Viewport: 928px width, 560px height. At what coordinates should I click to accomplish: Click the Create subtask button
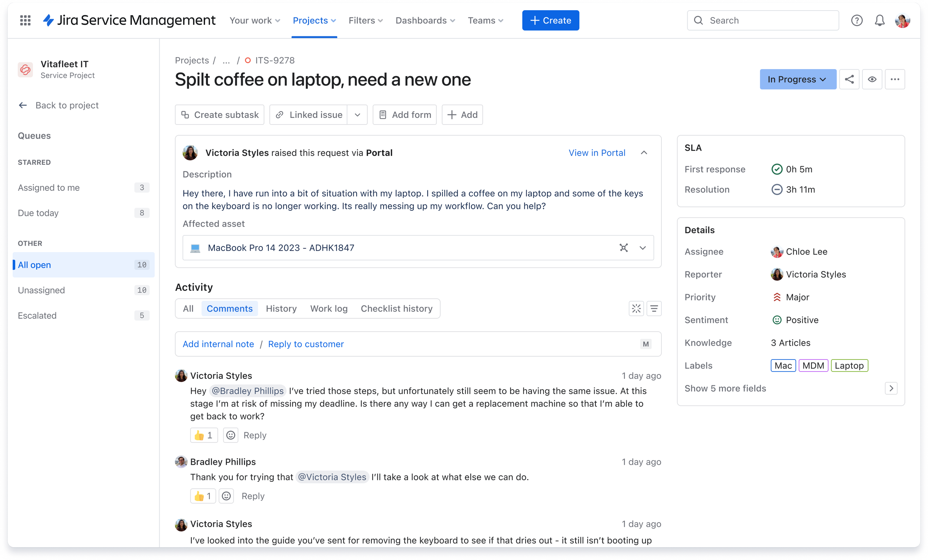point(220,115)
